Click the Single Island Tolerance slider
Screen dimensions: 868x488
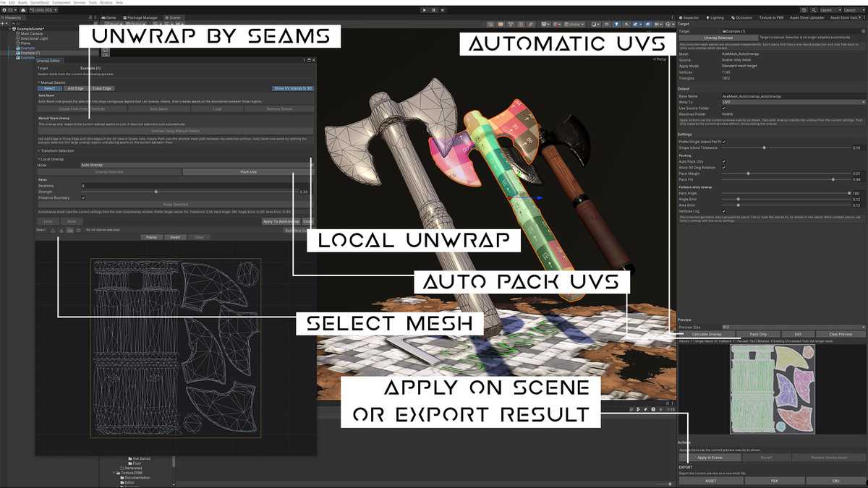tap(764, 147)
